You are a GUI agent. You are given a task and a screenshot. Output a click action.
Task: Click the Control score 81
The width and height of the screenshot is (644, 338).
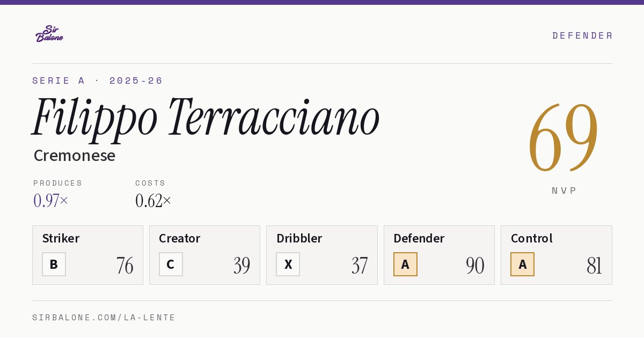pyautogui.click(x=594, y=266)
